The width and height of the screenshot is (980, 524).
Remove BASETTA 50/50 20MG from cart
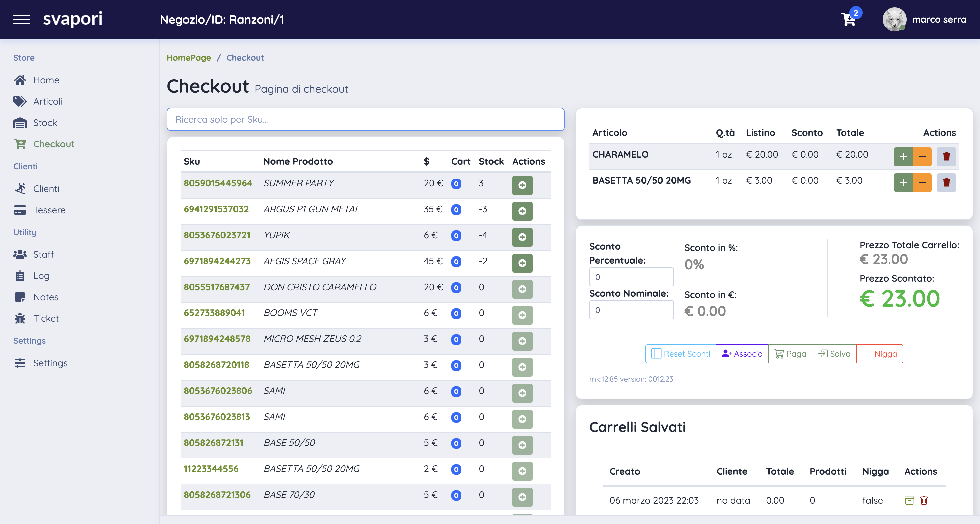click(x=946, y=183)
